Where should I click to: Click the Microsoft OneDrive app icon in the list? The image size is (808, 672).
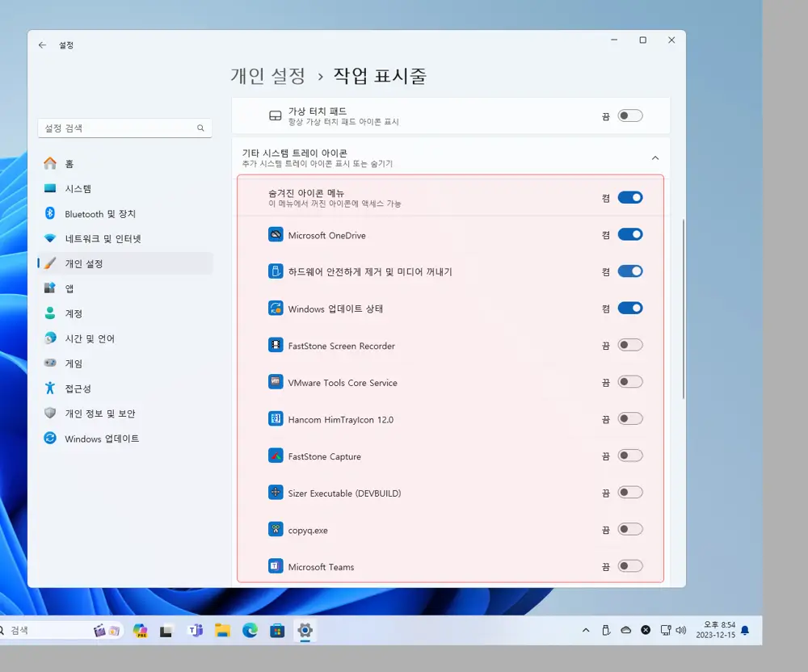pos(276,235)
